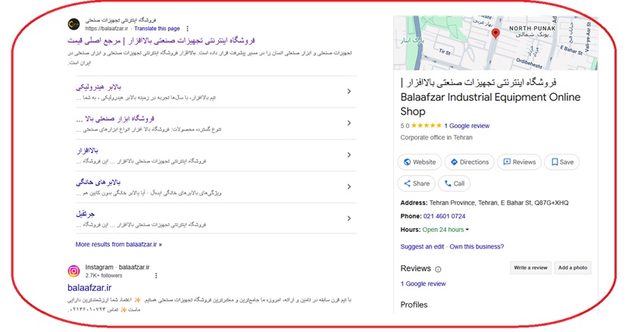Click Suggest an edit link
This screenshot has height=332, width=644.
coord(422,246)
